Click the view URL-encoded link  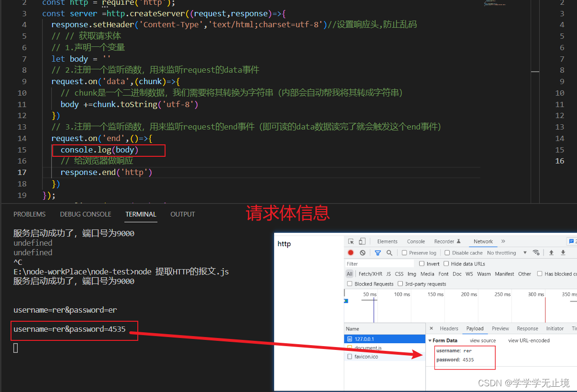pos(529,340)
